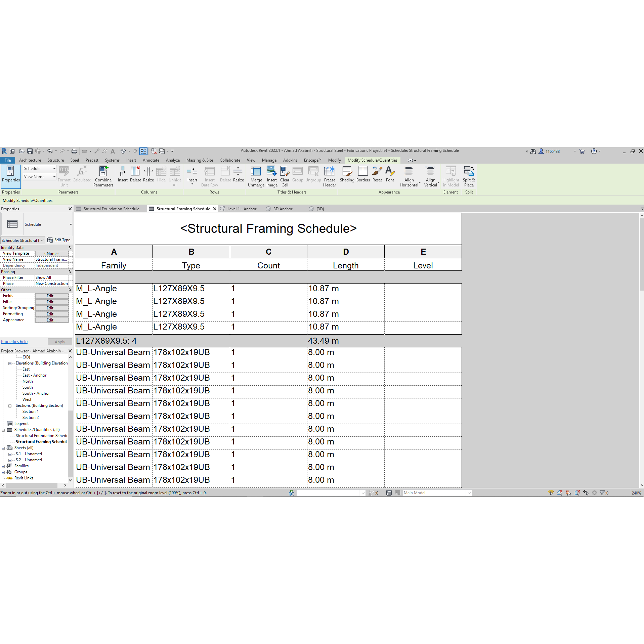
Task: Open the Properties help link
Action: (14, 342)
